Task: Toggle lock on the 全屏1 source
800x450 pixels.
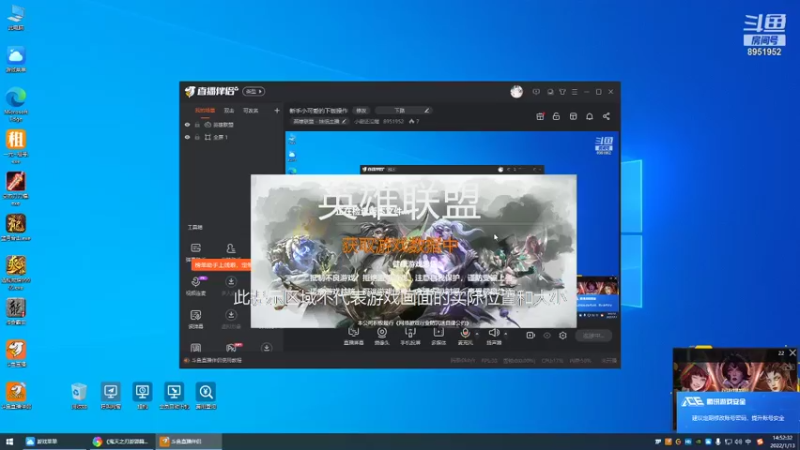Action: pos(197,137)
